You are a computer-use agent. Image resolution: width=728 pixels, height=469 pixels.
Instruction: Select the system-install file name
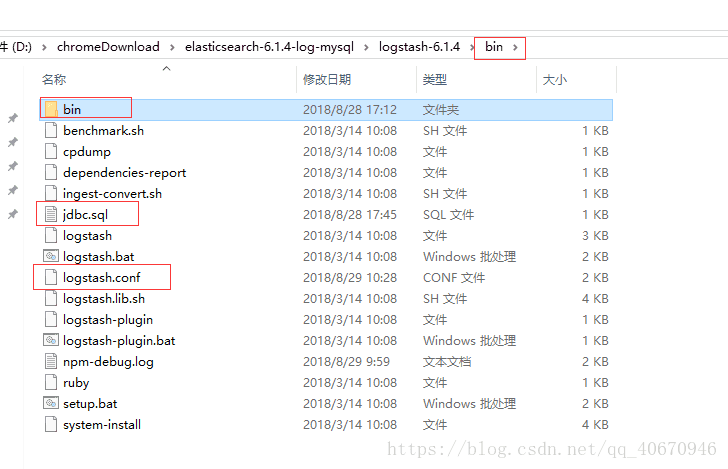pos(102,424)
